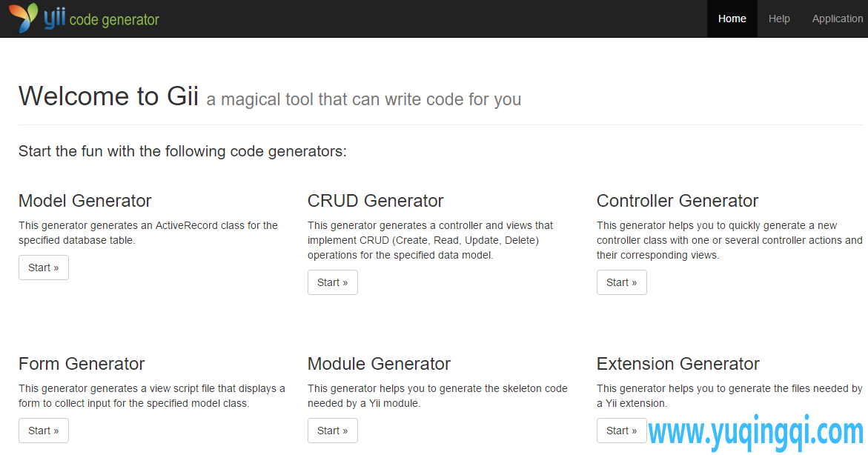Viewport: 868px width, 455px height.
Task: Click the "Welcome to Gii" page title
Action: pyautogui.click(x=108, y=97)
